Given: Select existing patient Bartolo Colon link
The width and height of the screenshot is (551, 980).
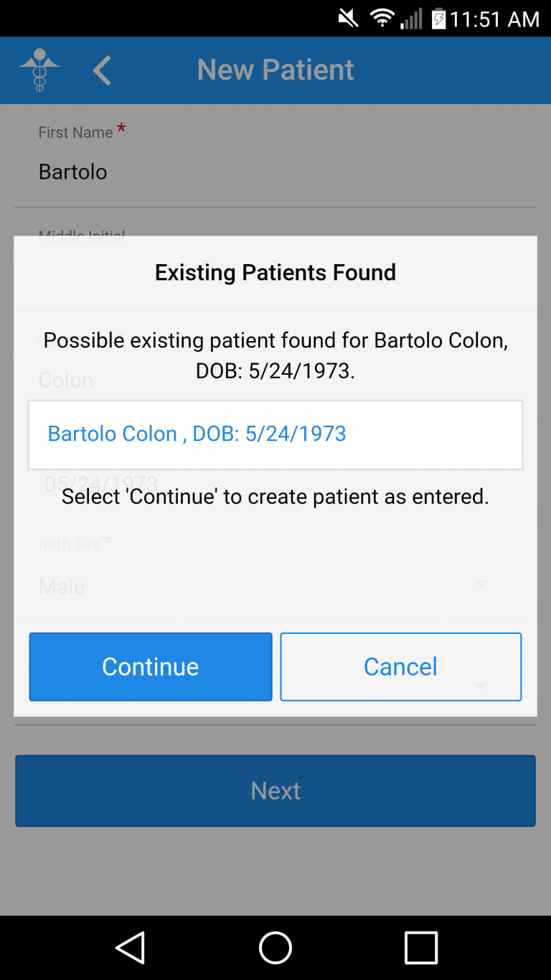Looking at the screenshot, I should (197, 434).
